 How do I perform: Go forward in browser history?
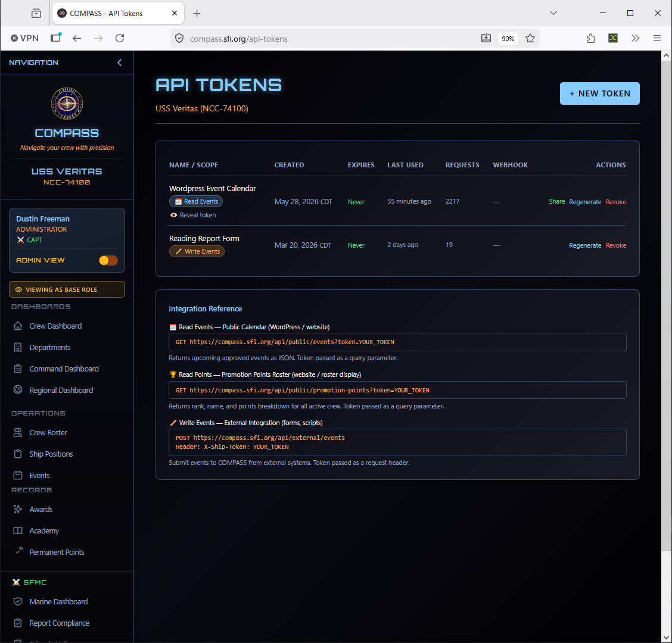(x=98, y=39)
